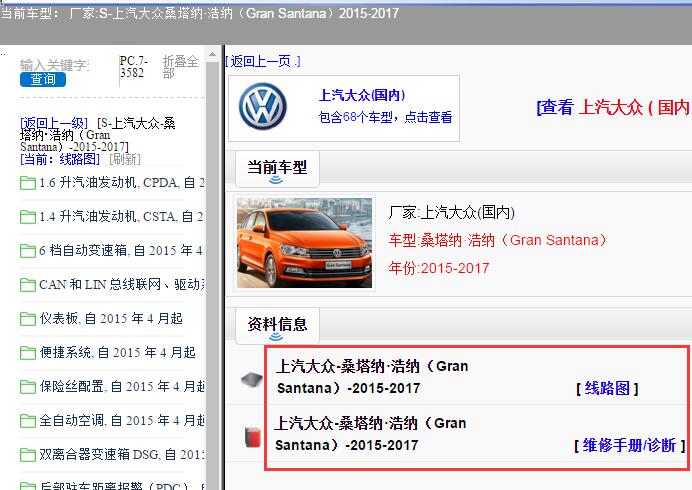Select tree entry 双离合器变速箱 DSG
Image resolution: width=692 pixels, height=490 pixels.
click(122, 454)
